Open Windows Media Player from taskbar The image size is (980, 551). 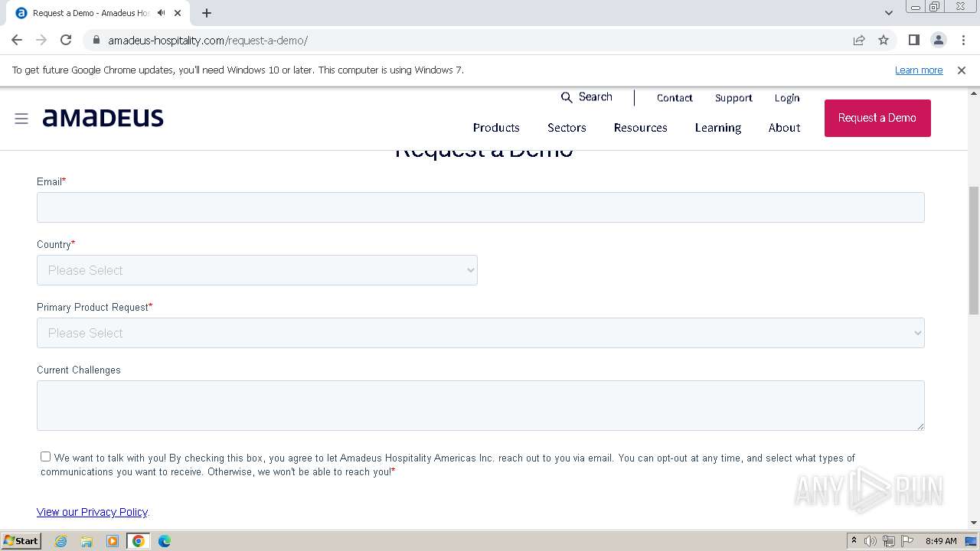click(112, 541)
